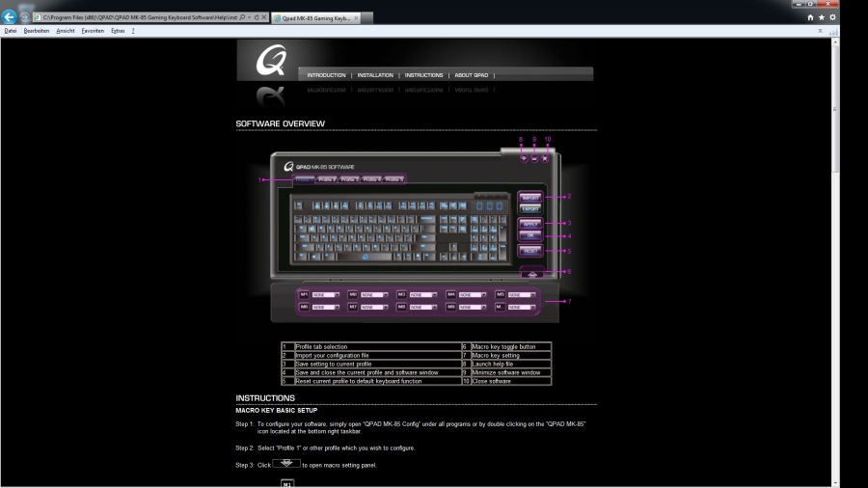Click the search magnifier icon in address bar
This screenshot has width=868, height=488.
click(242, 17)
